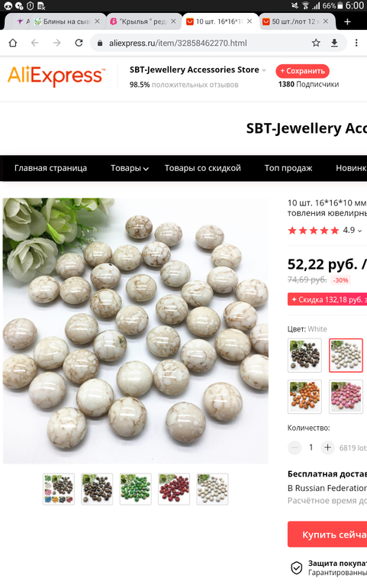
Task: Choose the brown bead color swatch
Action: tap(304, 355)
